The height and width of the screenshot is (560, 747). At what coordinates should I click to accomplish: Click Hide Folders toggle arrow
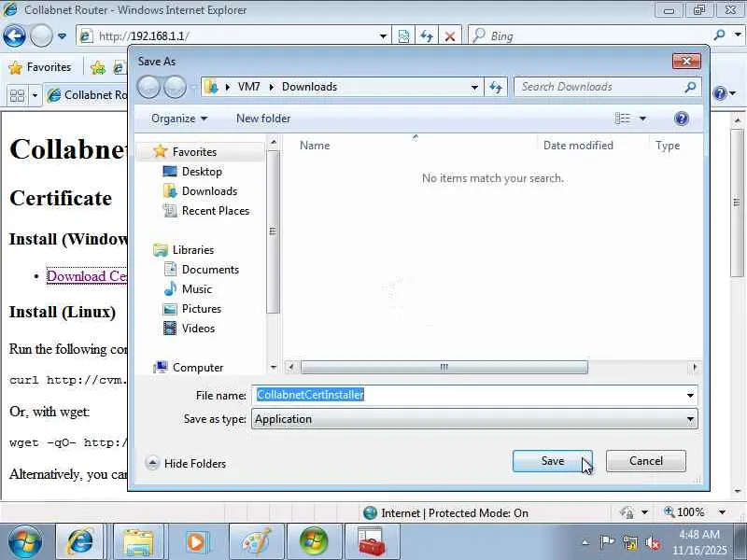152,463
